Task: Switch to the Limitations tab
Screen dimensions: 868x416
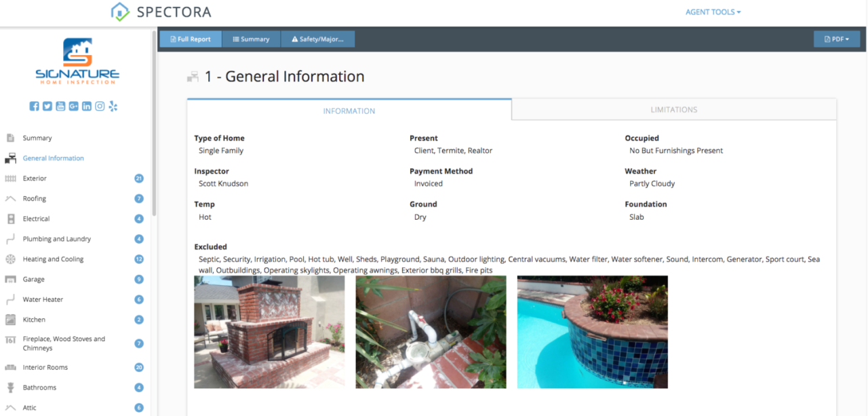Action: (x=673, y=110)
